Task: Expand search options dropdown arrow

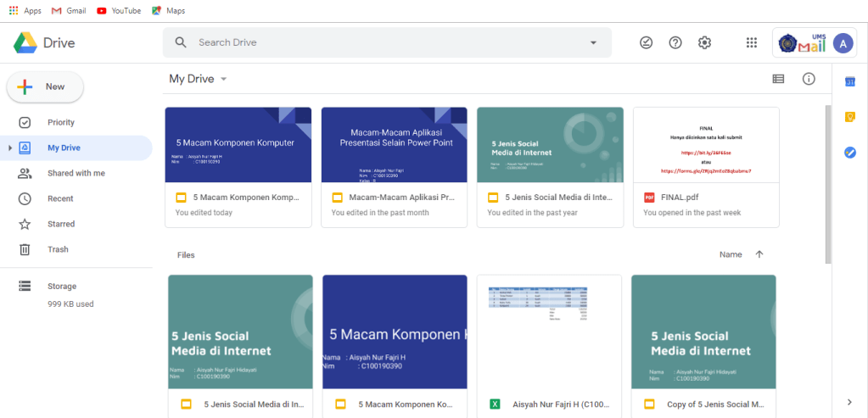Action: tap(593, 42)
